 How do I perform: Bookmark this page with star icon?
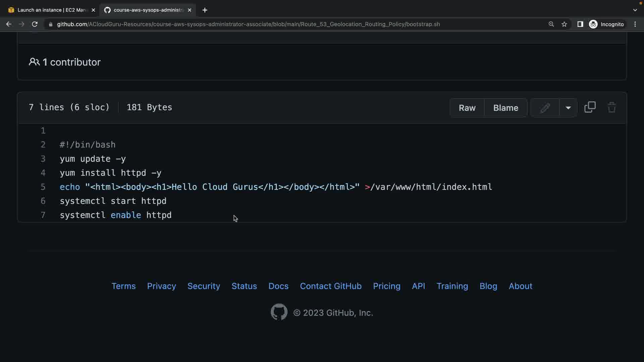coord(564,24)
